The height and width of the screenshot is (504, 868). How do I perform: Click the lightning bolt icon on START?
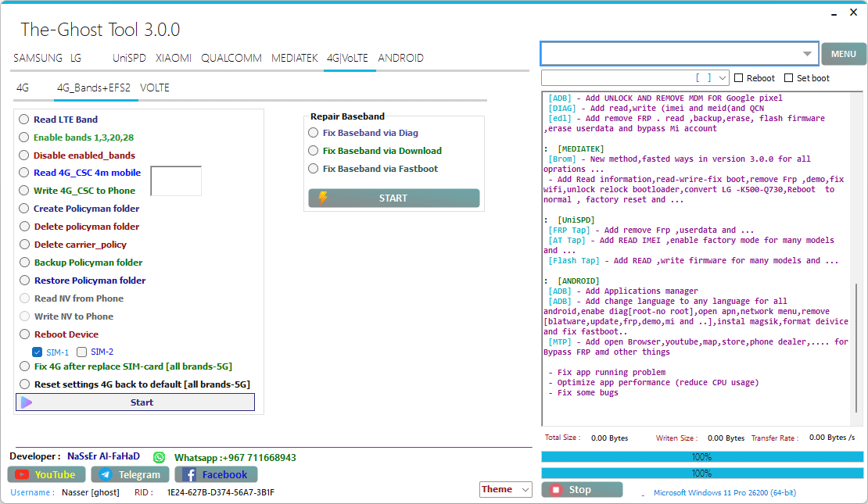click(x=323, y=198)
